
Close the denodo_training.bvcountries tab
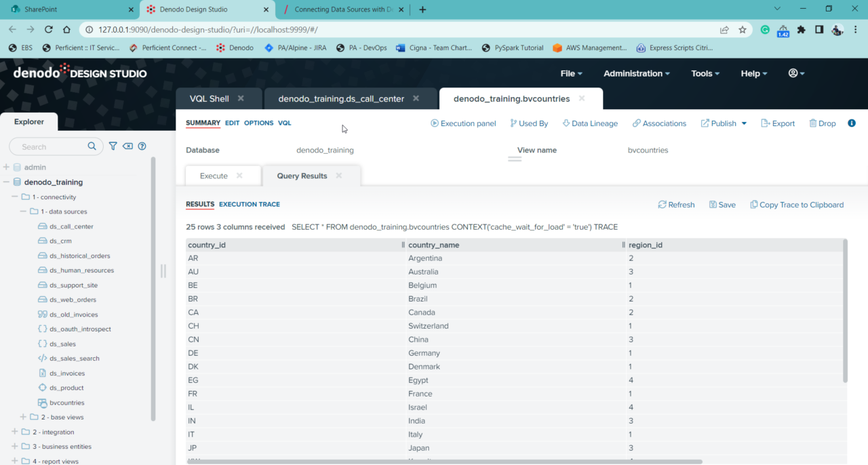[582, 98]
